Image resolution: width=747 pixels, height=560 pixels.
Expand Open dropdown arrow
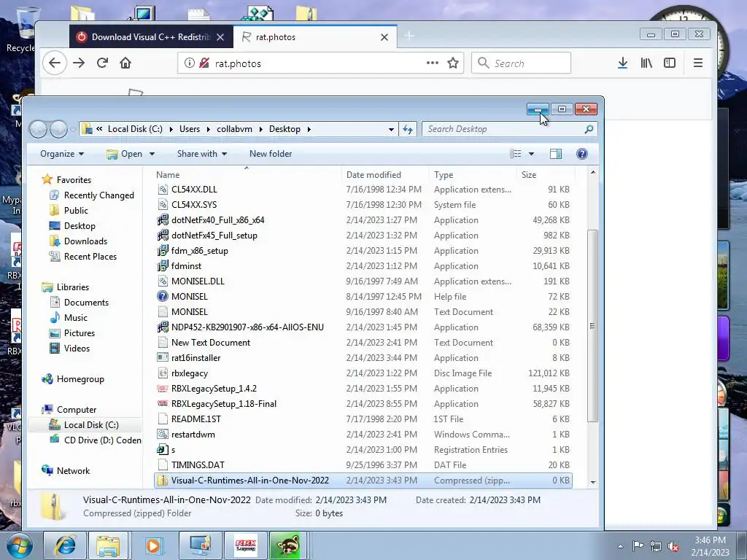152,154
